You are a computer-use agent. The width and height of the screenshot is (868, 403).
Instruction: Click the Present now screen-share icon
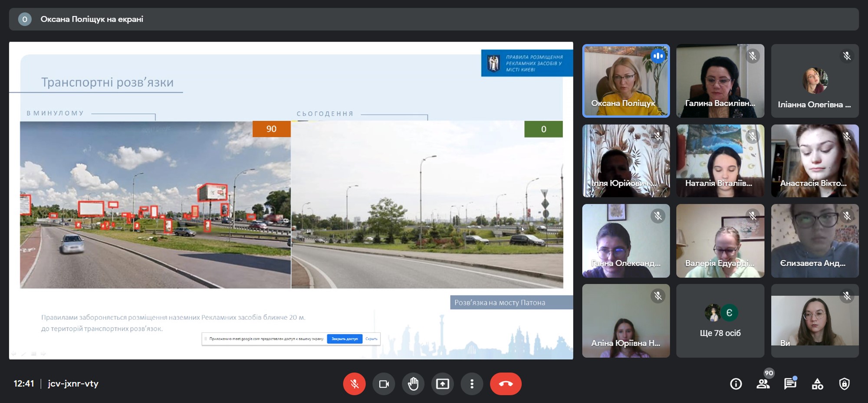point(442,384)
